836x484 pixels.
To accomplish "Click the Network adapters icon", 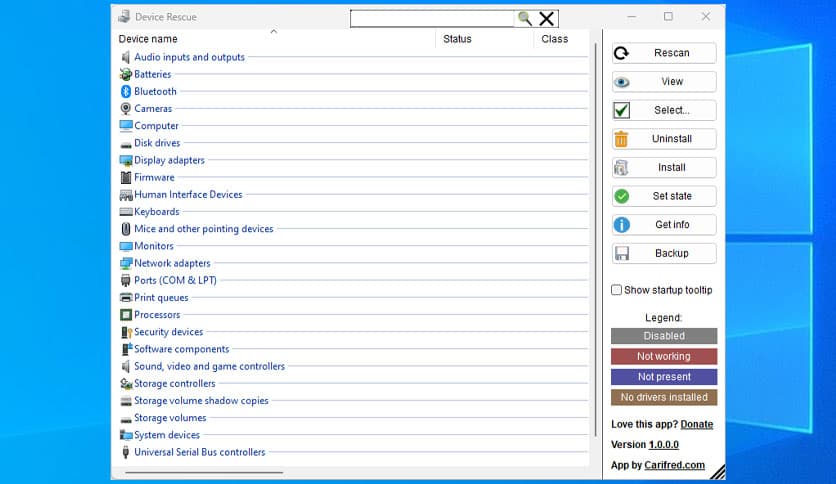I will point(126,263).
